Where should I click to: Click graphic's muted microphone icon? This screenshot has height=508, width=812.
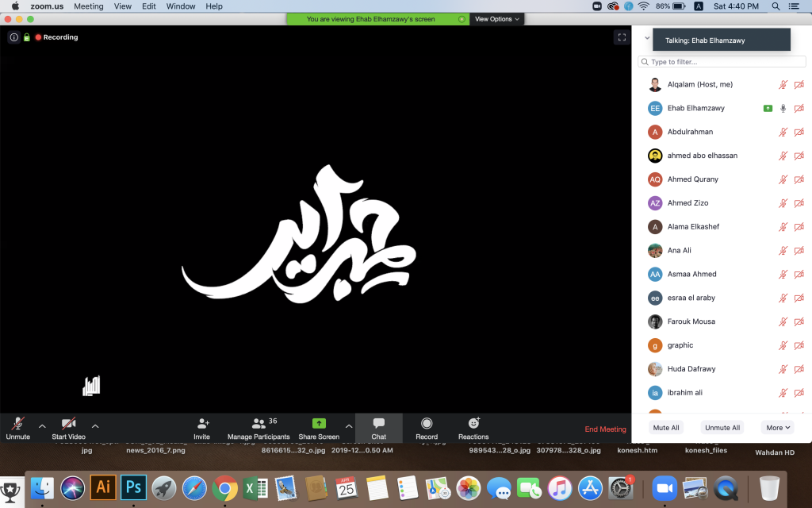[x=783, y=346]
